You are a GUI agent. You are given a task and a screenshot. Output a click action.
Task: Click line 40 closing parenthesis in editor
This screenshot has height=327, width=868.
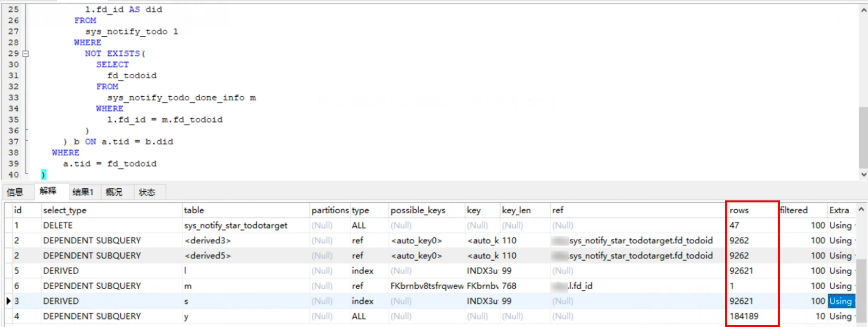coord(43,175)
